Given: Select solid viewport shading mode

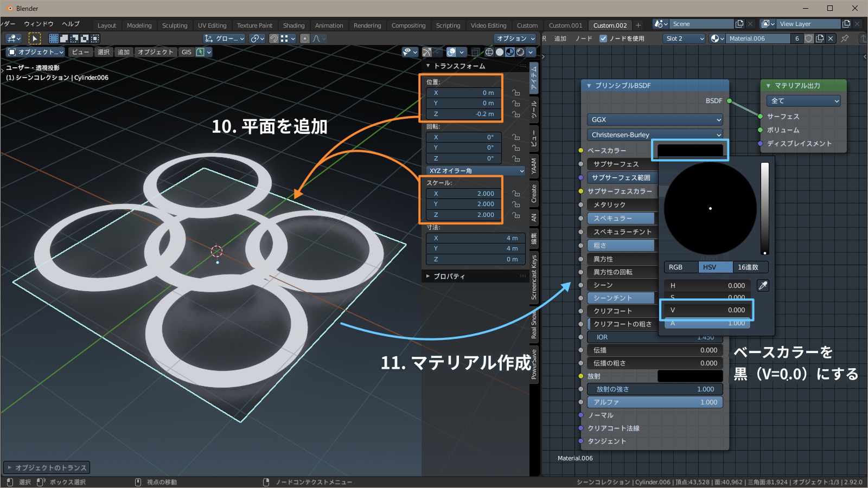Looking at the screenshot, I should coord(499,52).
